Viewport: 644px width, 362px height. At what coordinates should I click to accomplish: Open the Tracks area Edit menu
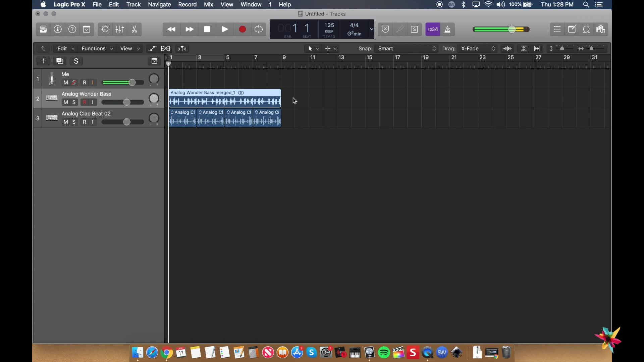coord(66,49)
